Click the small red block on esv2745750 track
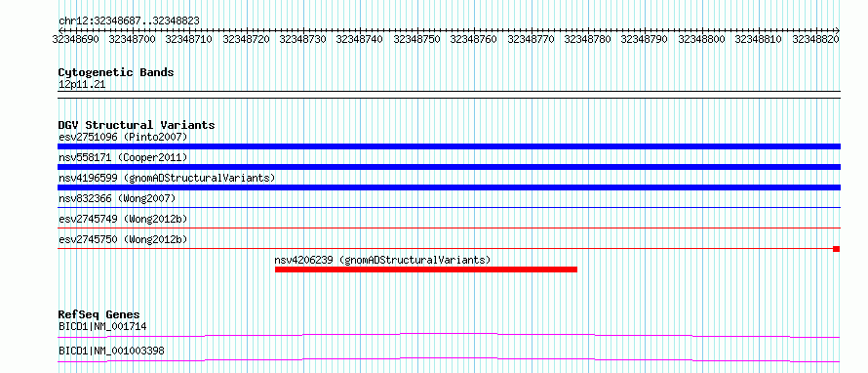The image size is (868, 373). coord(837,249)
